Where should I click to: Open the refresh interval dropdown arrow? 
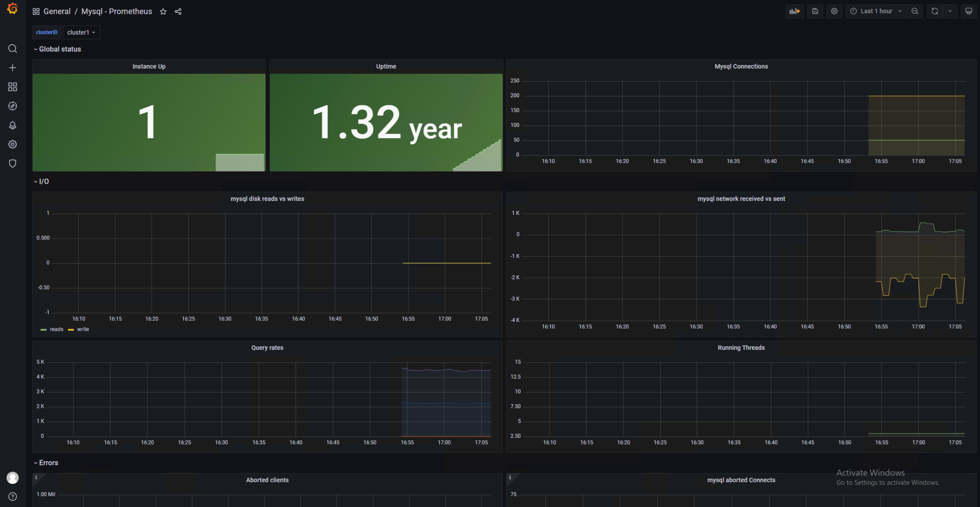pyautogui.click(x=950, y=11)
